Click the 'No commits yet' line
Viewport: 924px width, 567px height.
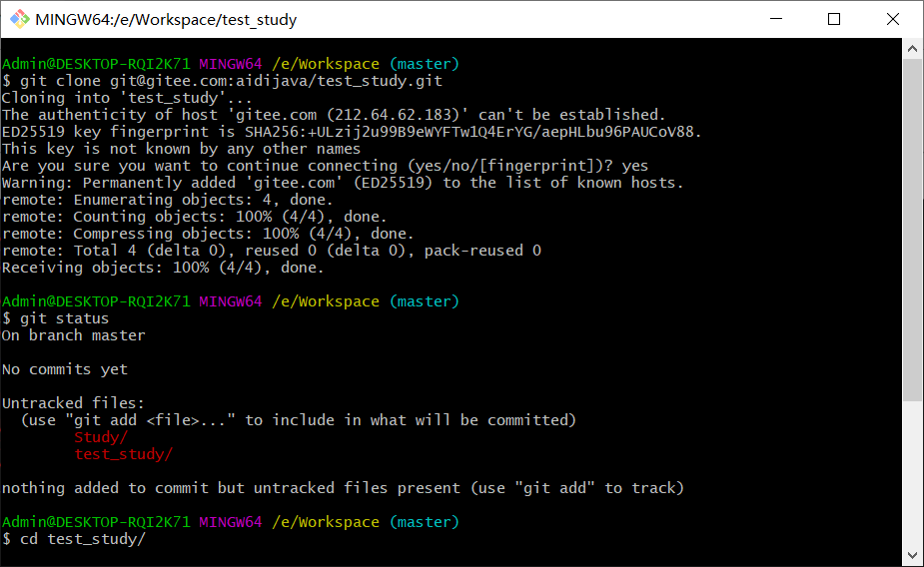(65, 369)
